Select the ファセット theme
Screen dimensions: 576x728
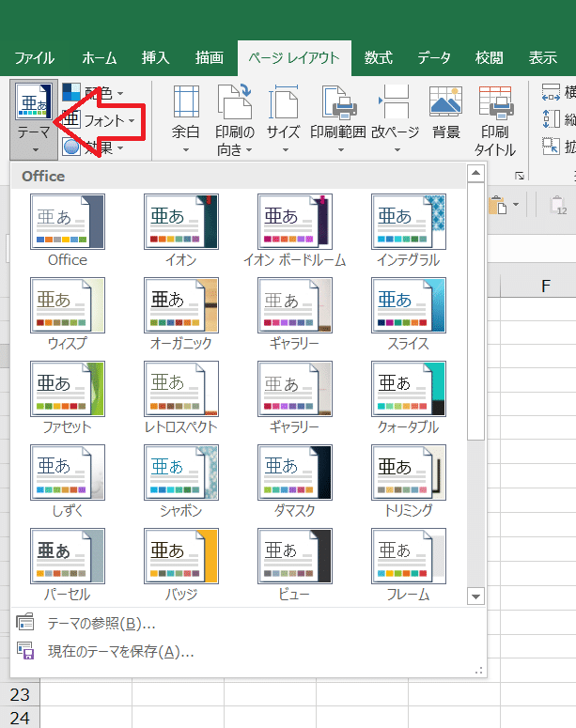click(x=68, y=398)
